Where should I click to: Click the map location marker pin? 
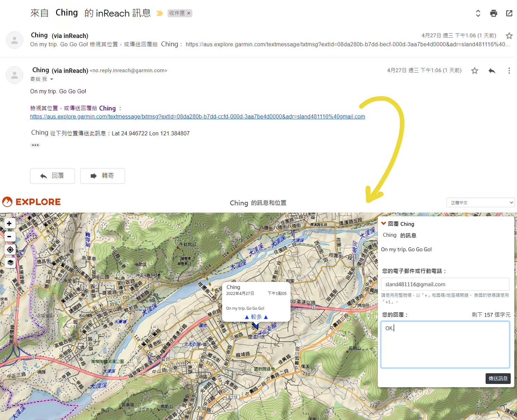click(256, 326)
